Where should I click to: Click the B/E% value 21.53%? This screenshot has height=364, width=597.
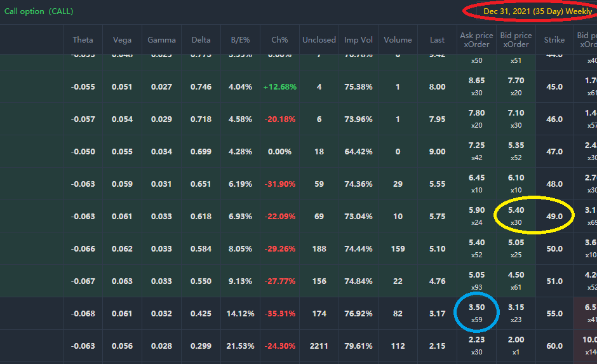pyautogui.click(x=240, y=346)
